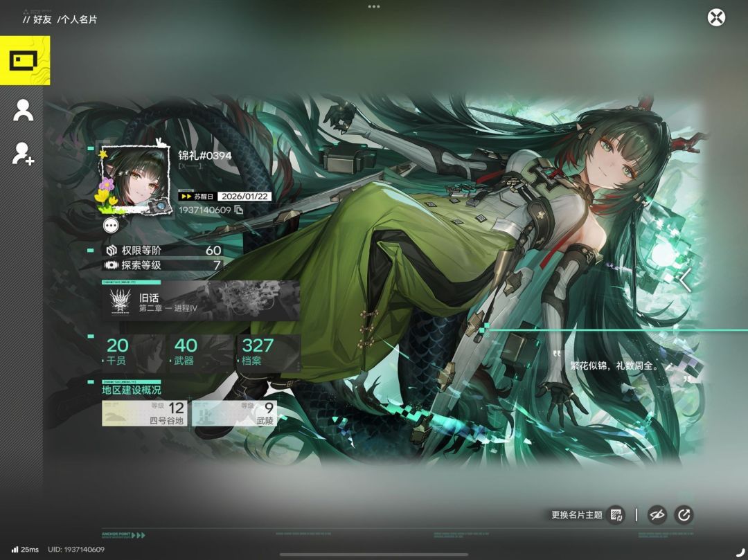Expand the side panel left chevron
Screen dimensions: 748x560
[686, 280]
